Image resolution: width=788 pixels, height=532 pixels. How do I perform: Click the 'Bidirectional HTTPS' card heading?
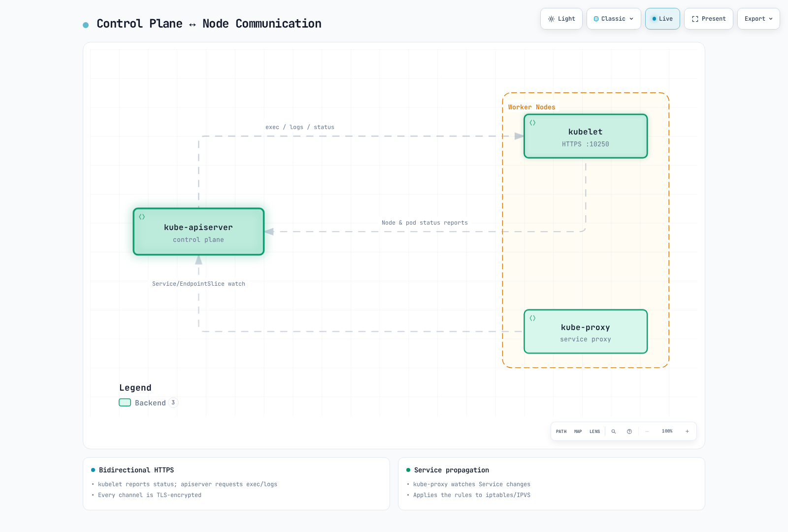pyautogui.click(x=136, y=470)
